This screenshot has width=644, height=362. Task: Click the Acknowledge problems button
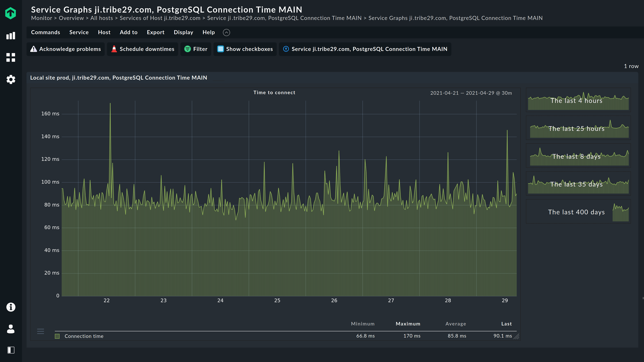click(65, 49)
